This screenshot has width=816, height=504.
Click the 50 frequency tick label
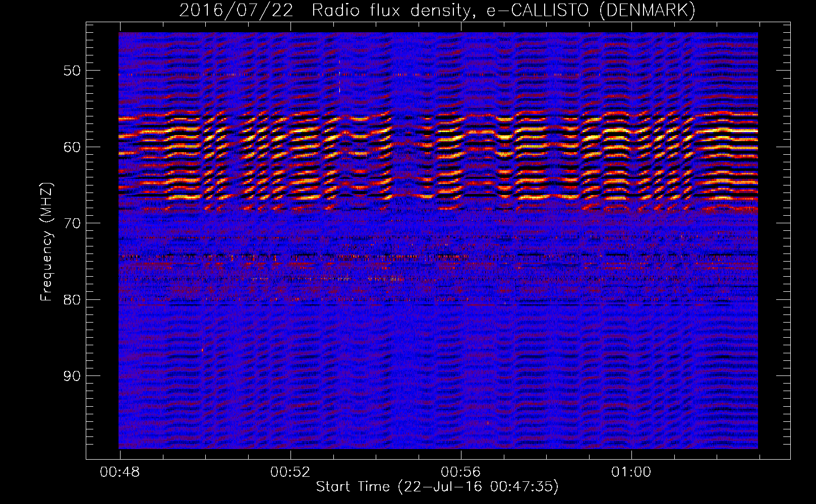point(72,70)
